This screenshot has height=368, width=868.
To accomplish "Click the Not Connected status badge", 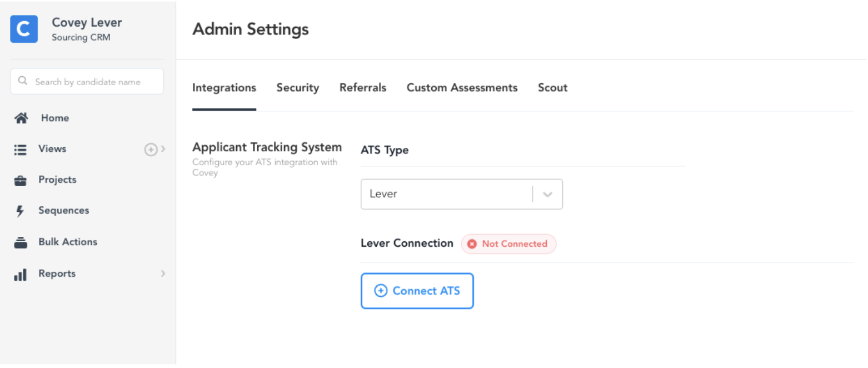I will pyautogui.click(x=508, y=244).
